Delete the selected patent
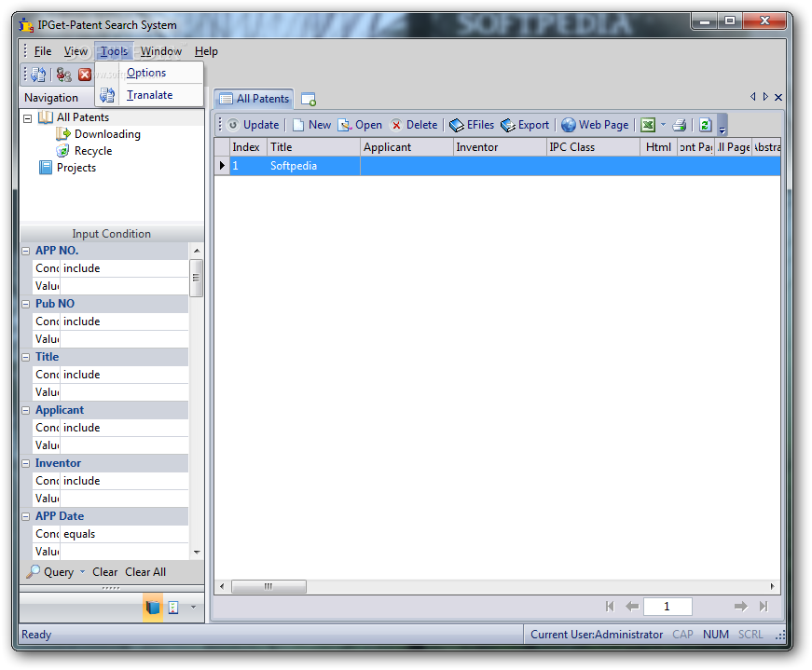This screenshot has height=670, width=812. [x=414, y=125]
